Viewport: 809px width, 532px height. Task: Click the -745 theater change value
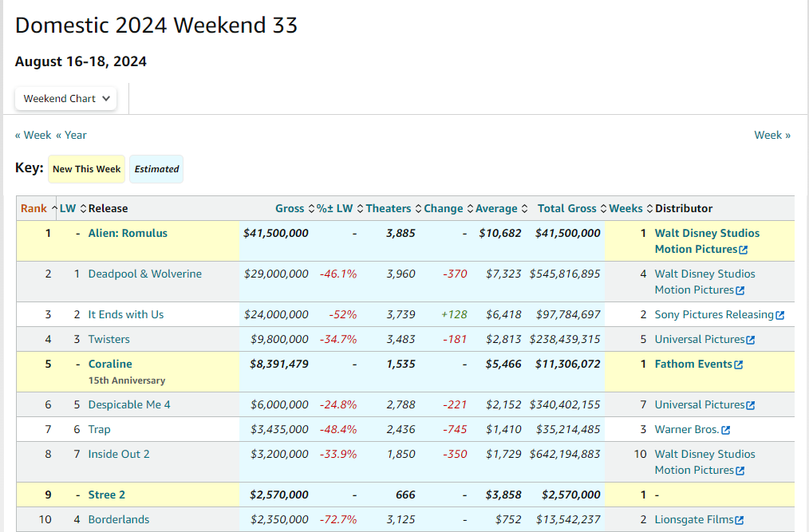tap(455, 430)
